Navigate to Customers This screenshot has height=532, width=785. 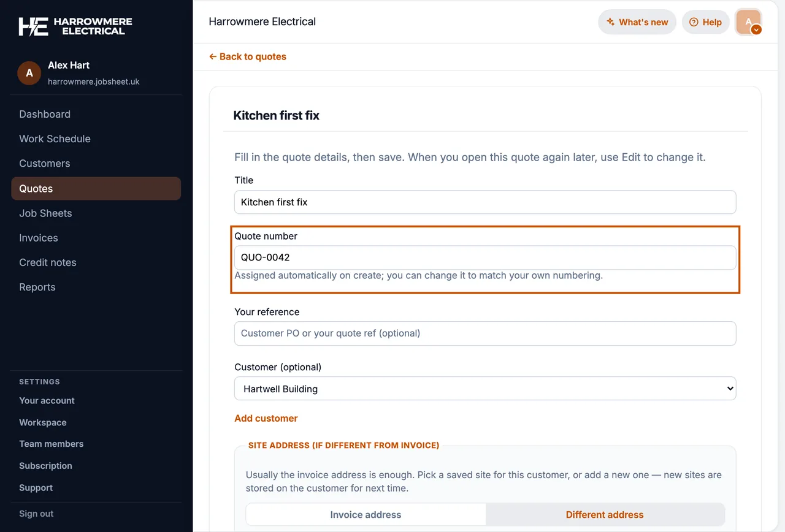coord(45,164)
